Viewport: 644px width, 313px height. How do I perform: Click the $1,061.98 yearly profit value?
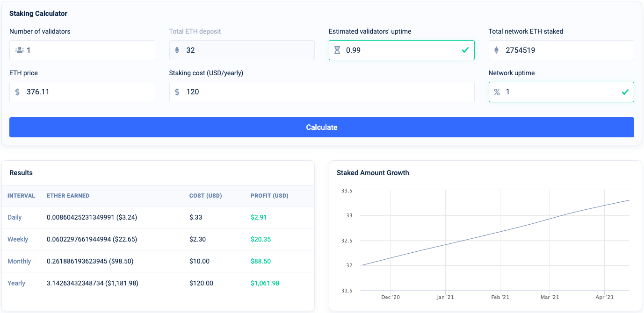pyautogui.click(x=265, y=283)
